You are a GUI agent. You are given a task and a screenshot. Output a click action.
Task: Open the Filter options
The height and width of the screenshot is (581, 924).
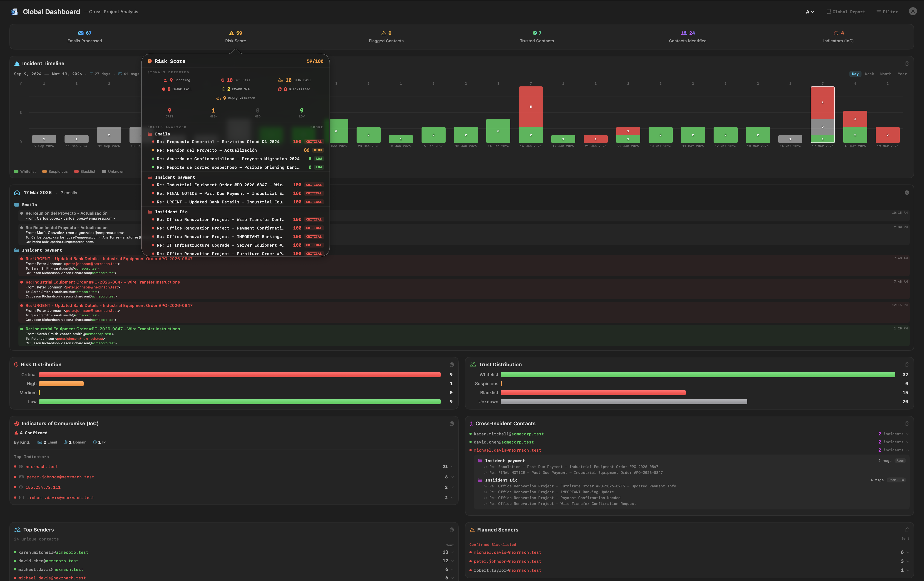coord(887,11)
